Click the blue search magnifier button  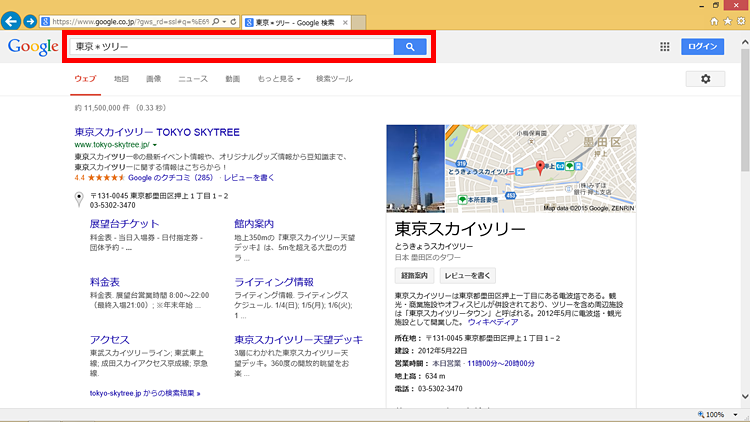point(410,47)
